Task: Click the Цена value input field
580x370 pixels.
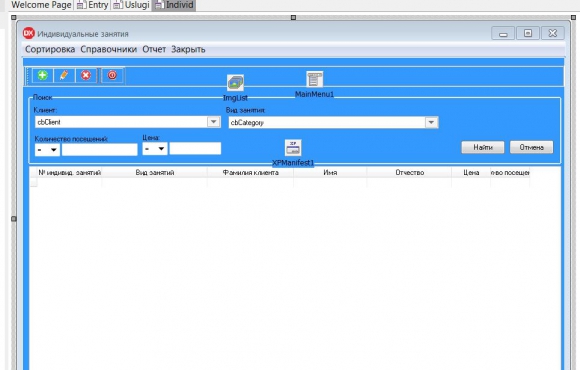Action: click(195, 149)
